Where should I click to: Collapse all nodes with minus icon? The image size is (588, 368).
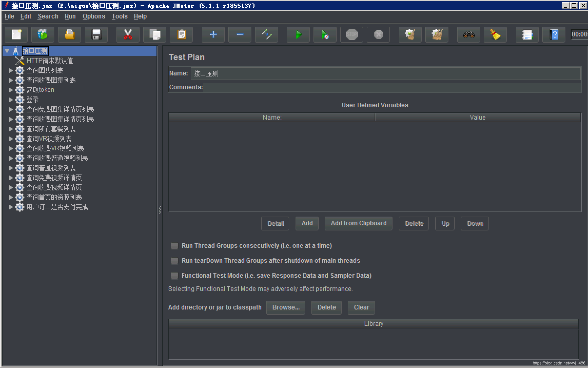pos(240,34)
